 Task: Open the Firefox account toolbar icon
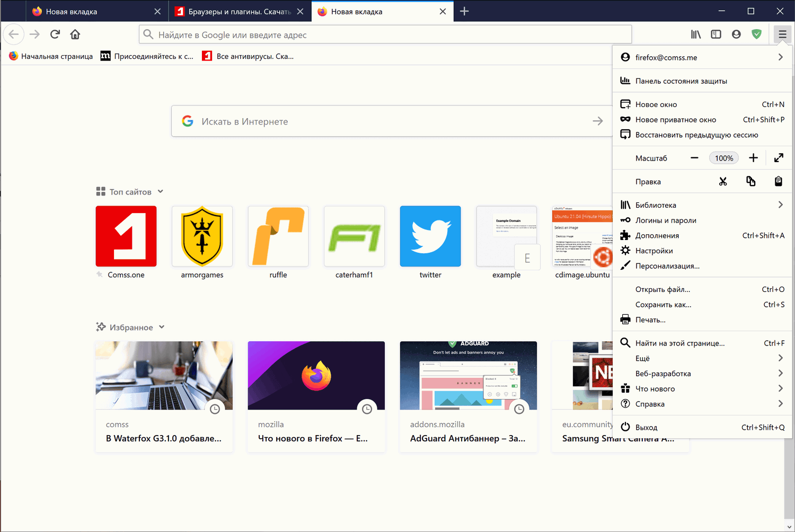click(736, 34)
